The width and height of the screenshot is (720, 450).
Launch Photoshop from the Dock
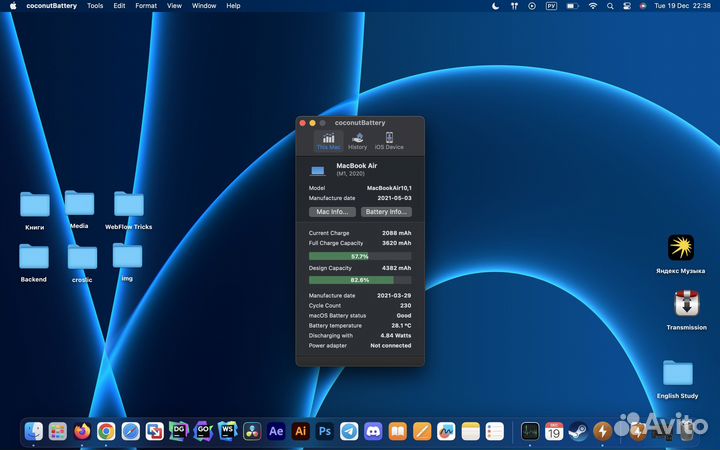pyautogui.click(x=325, y=431)
